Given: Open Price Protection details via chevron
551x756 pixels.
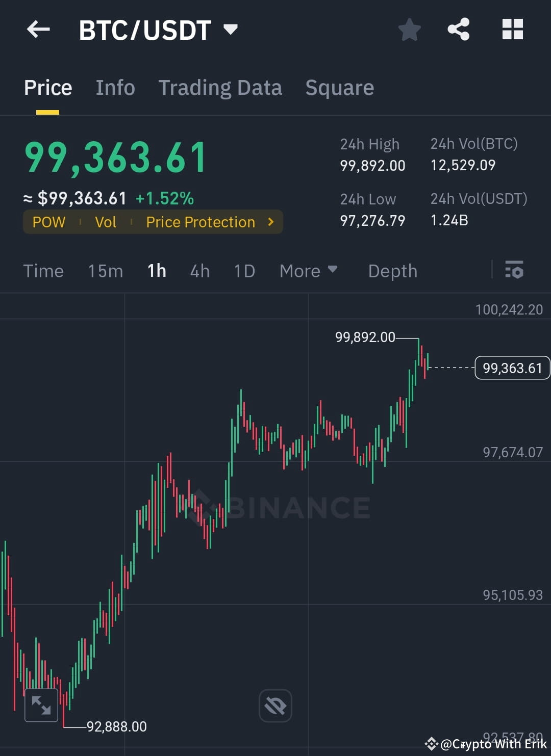Looking at the screenshot, I should click(270, 222).
